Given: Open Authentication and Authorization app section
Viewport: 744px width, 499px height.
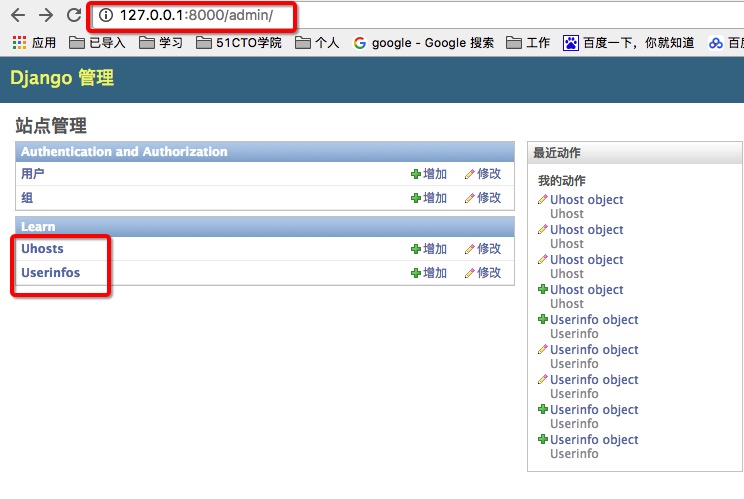Looking at the screenshot, I should tap(124, 152).
